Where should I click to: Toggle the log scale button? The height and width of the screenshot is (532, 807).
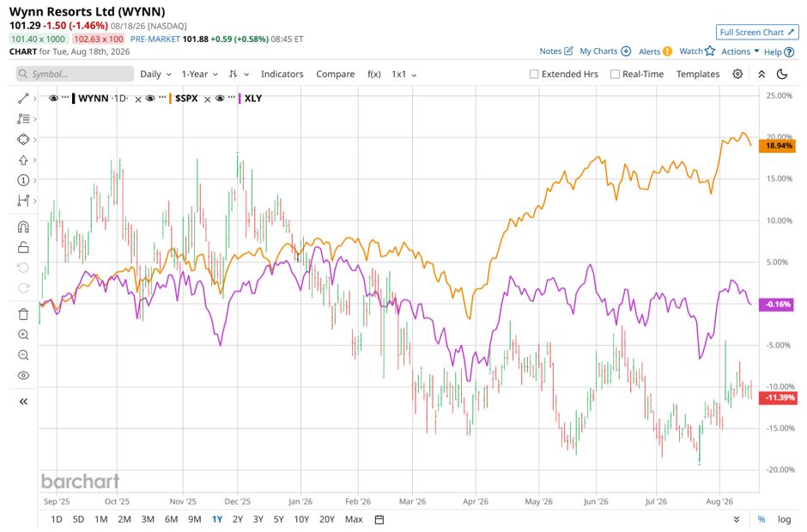tap(784, 519)
